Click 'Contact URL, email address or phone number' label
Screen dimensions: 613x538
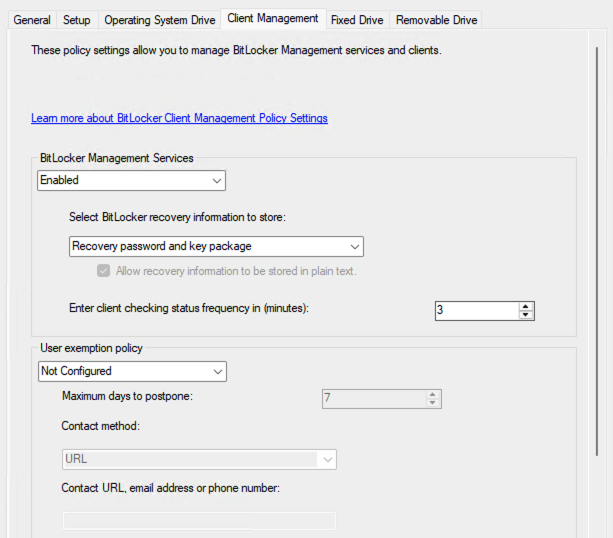[x=170, y=488]
